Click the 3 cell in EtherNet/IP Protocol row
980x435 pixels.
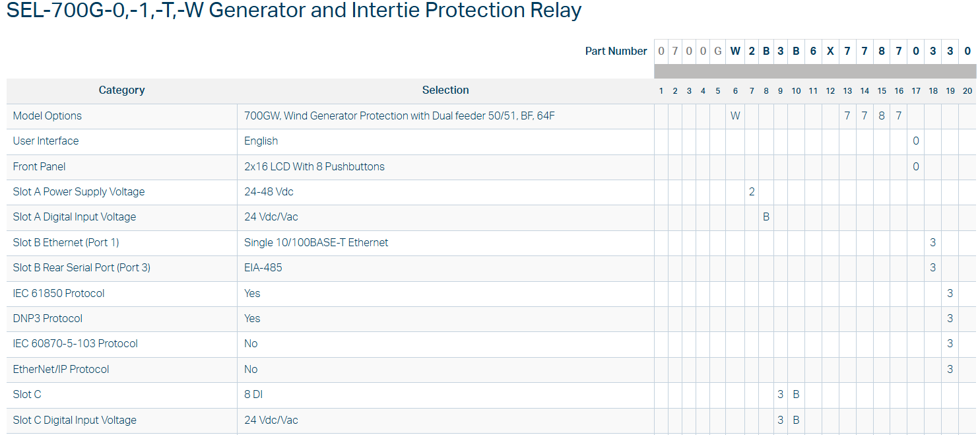950,370
